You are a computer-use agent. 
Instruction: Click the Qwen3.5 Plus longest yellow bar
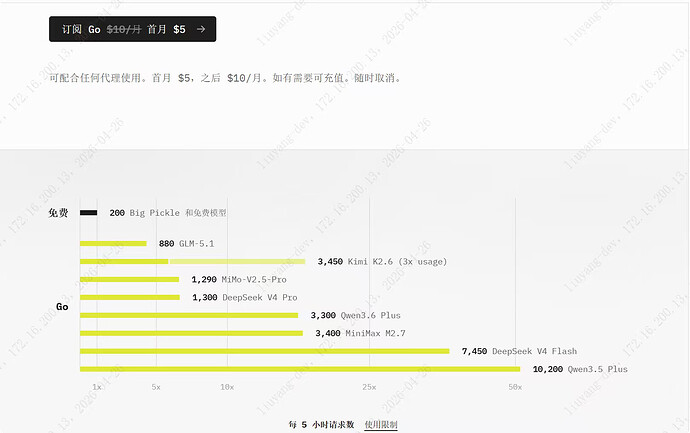(300, 369)
